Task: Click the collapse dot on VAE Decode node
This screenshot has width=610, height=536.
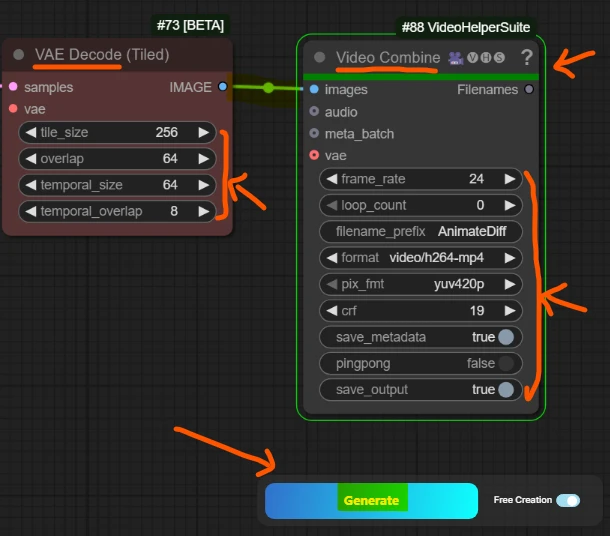Action: (x=19, y=54)
